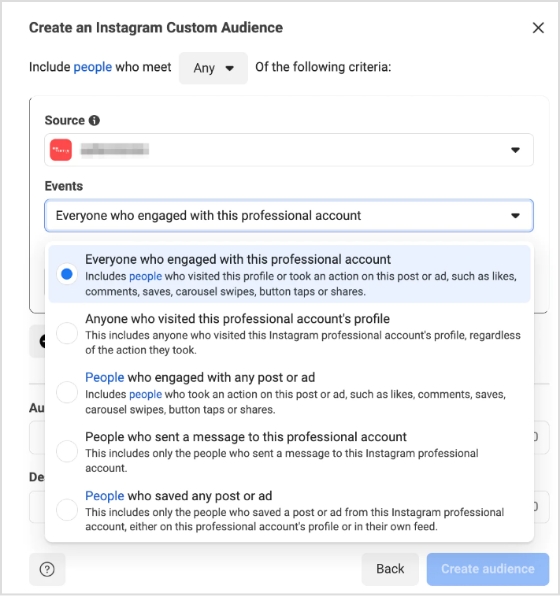Click the 'people' link after Include
This screenshot has width=560, height=596.
pos(93,67)
